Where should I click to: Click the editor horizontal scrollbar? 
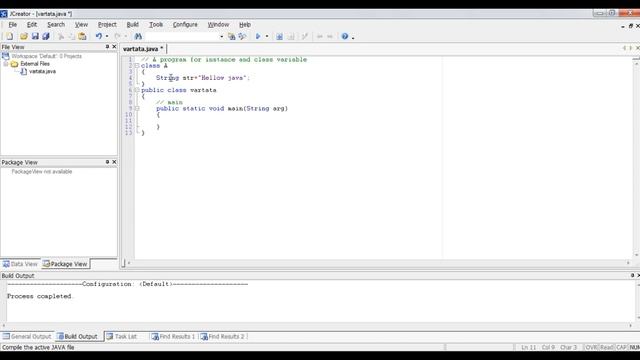pyautogui.click(x=378, y=263)
